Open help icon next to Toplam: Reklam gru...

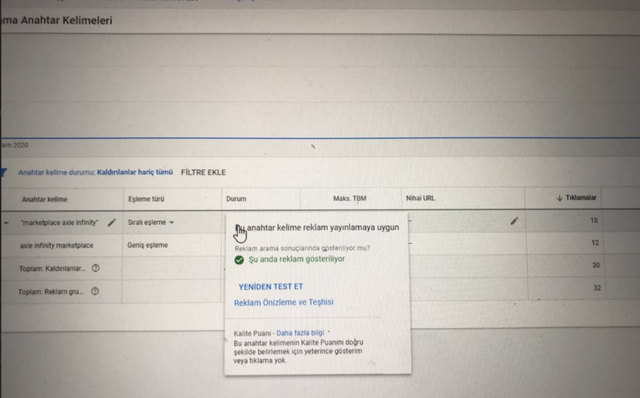tap(95, 291)
